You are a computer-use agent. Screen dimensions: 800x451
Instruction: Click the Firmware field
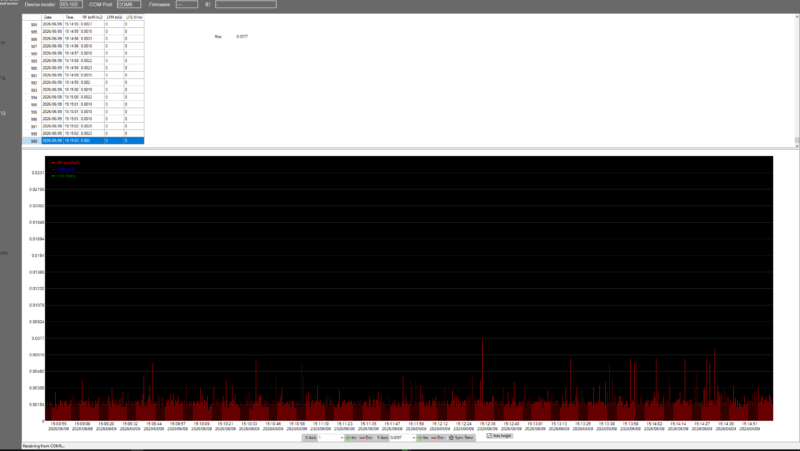click(x=187, y=4)
